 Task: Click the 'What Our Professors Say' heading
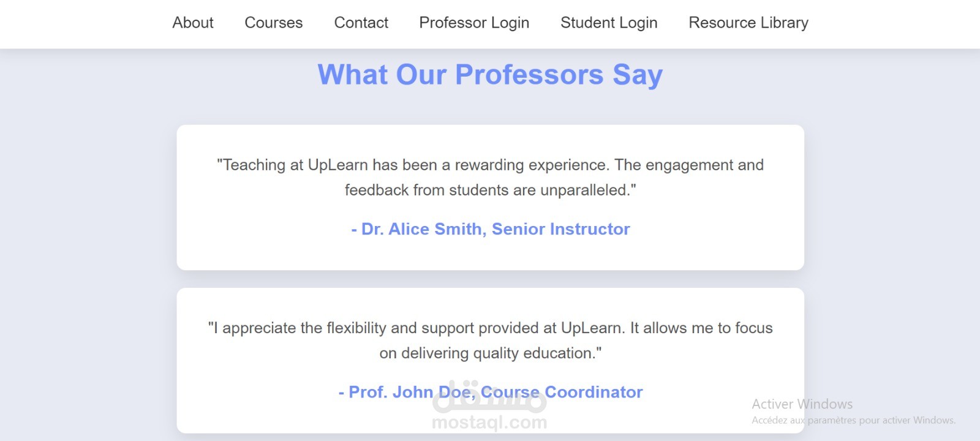pyautogui.click(x=490, y=75)
